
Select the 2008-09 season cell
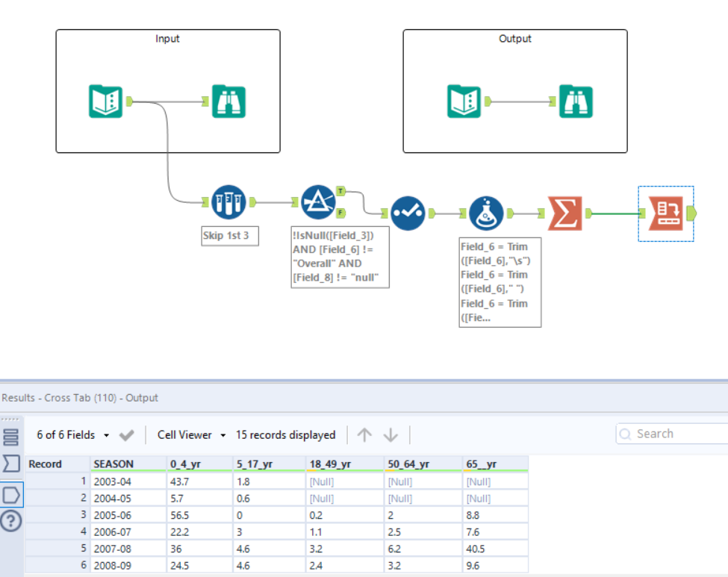click(128, 565)
